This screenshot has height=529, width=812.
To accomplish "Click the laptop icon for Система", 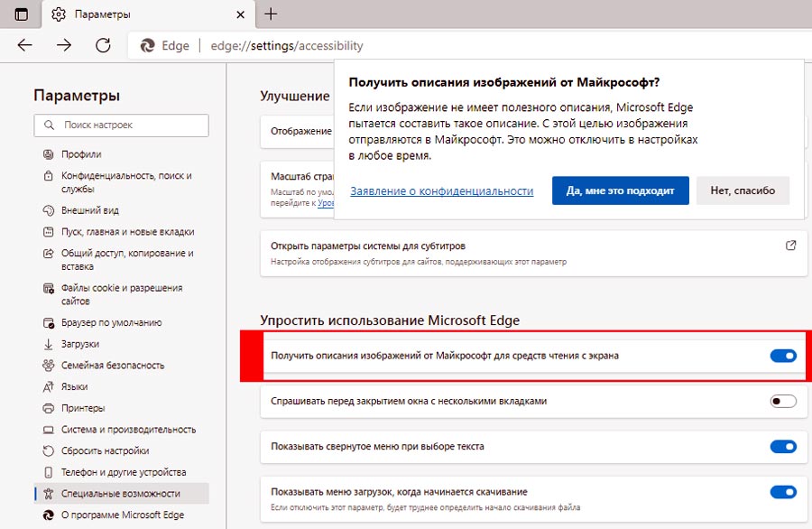I will (48, 430).
